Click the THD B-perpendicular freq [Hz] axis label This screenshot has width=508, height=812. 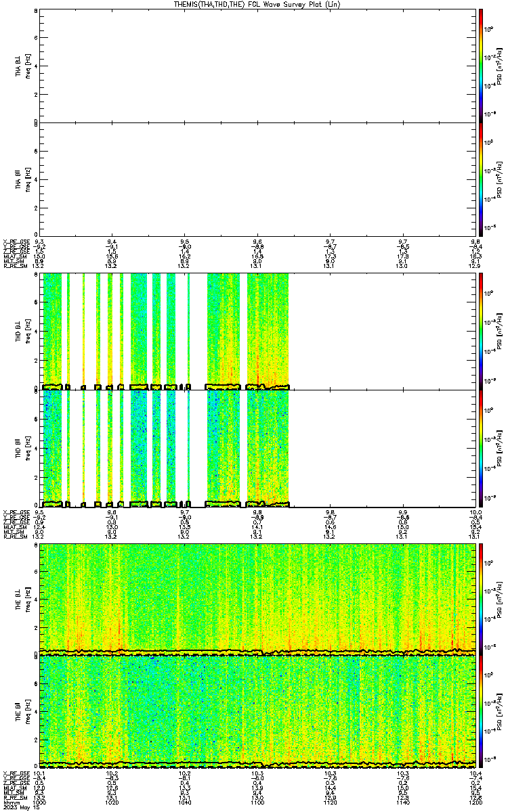pos(29,330)
